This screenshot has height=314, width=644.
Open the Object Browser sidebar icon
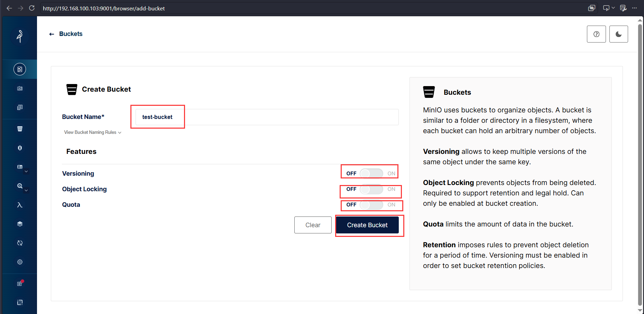[x=20, y=69]
